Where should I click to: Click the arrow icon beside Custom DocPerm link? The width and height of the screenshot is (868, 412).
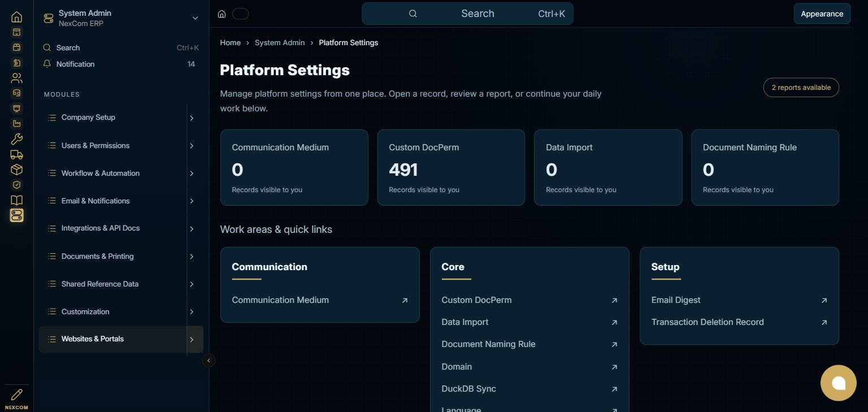[614, 301]
